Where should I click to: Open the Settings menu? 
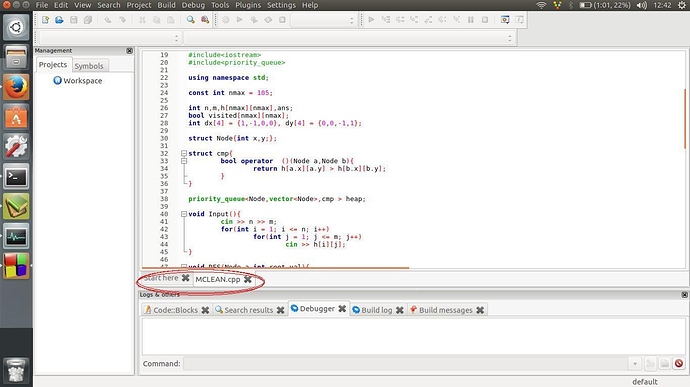pos(282,5)
